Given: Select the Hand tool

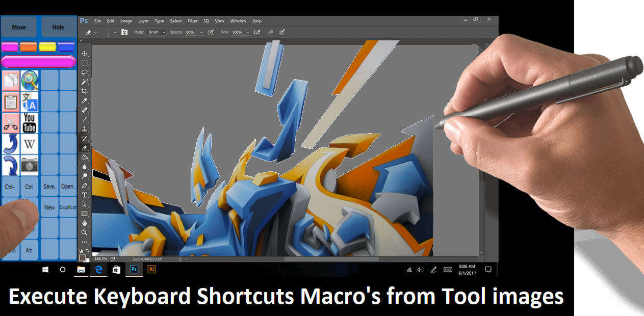Looking at the screenshot, I should 85,223.
